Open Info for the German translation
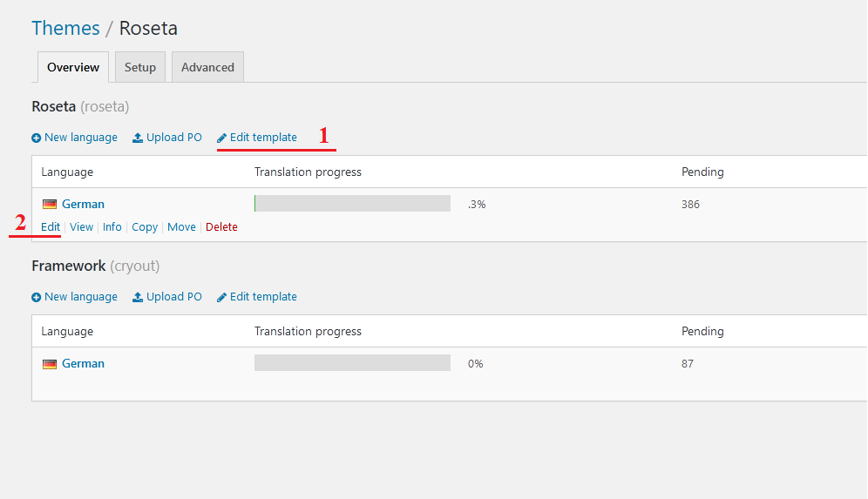Image resolution: width=868 pixels, height=499 pixels. [112, 226]
